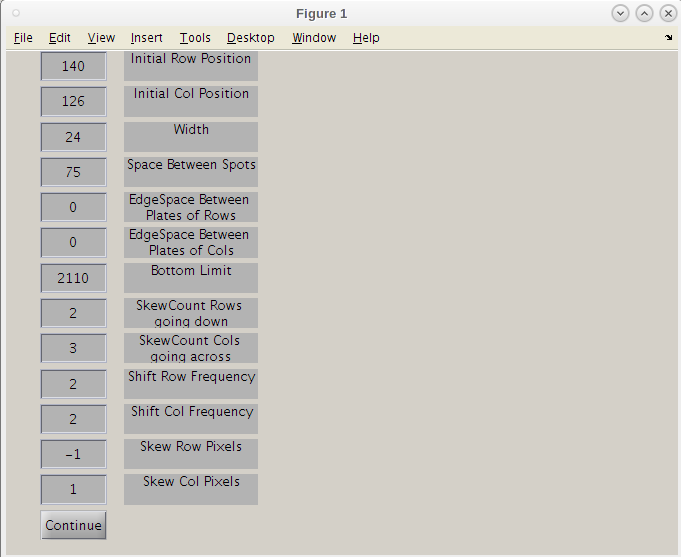Select the SkewCount Cols going across field
The width and height of the screenshot is (681, 557).
tap(73, 348)
